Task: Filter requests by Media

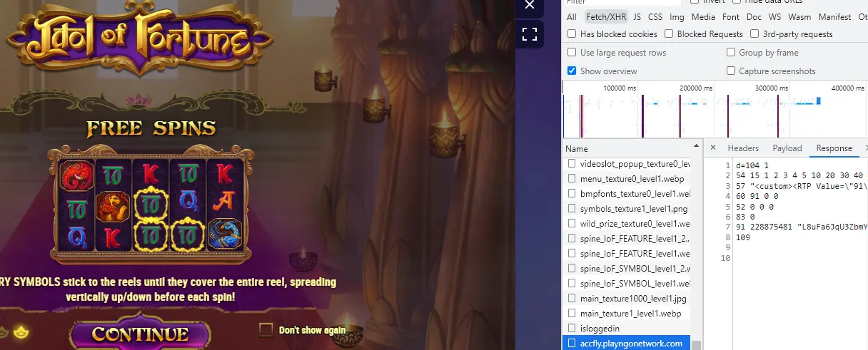Action: (703, 17)
